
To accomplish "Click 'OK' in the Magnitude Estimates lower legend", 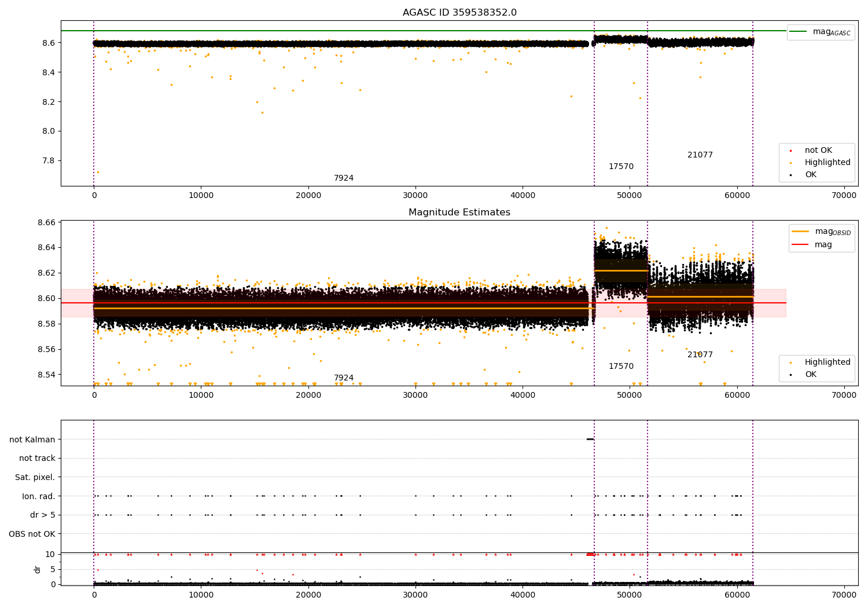I will click(x=811, y=374).
